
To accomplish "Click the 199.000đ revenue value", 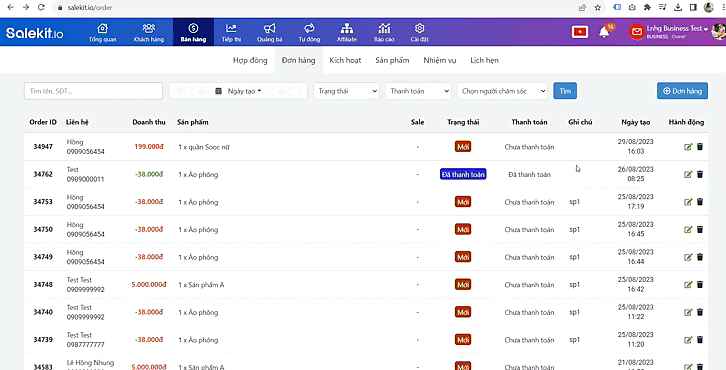I will [x=149, y=147].
